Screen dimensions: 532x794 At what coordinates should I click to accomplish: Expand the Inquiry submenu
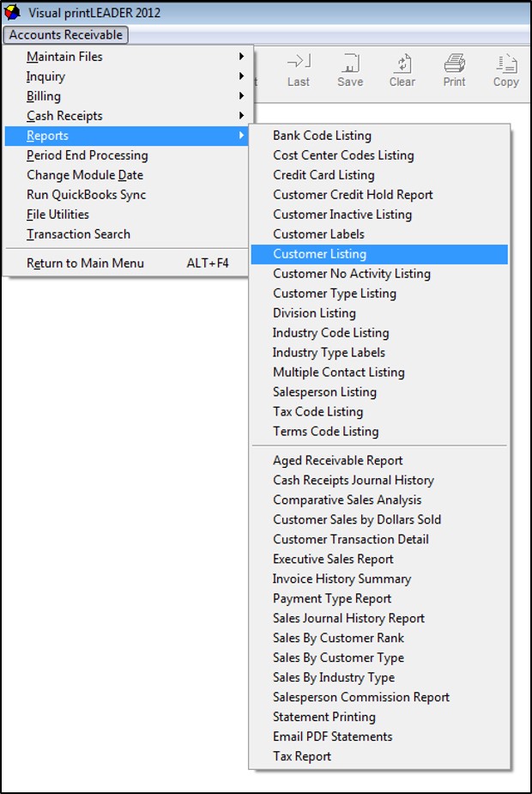tap(126, 76)
